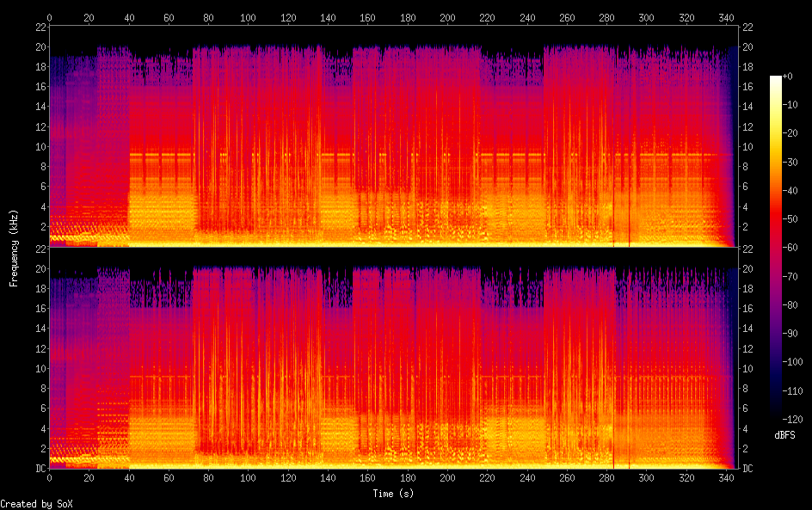Click the "DC" label at bottom left axis
812x510 pixels.
coord(40,469)
